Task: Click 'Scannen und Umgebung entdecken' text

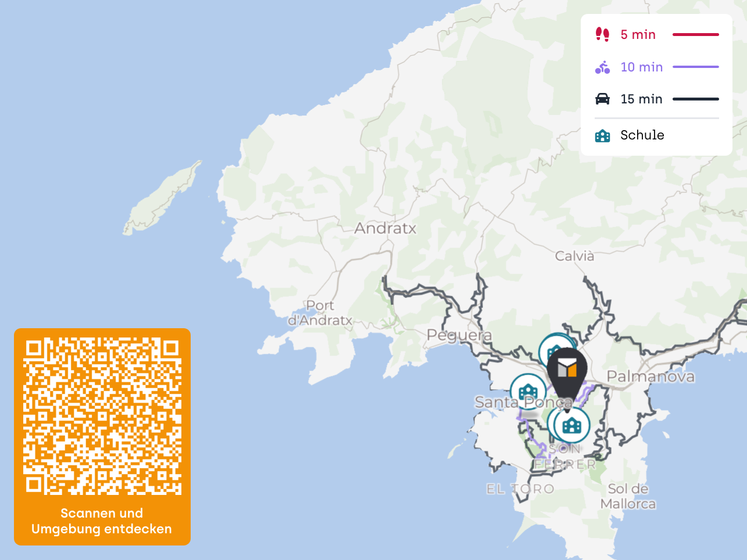Action: [102, 521]
